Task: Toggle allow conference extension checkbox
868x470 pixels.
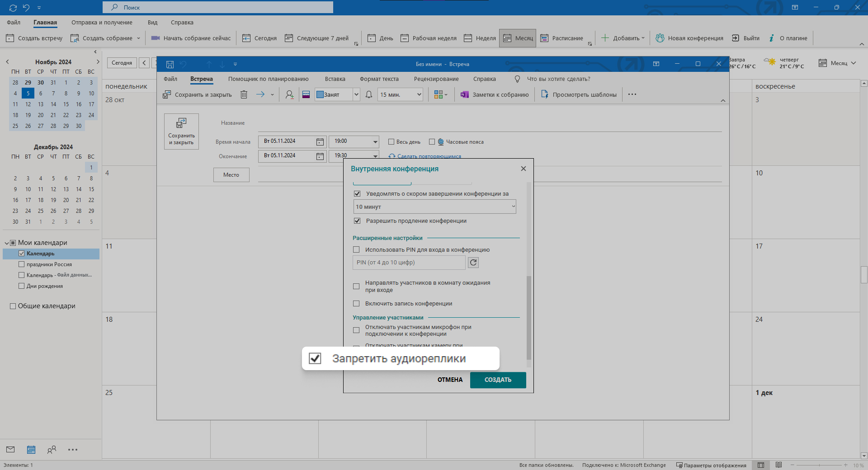Action: pyautogui.click(x=357, y=221)
